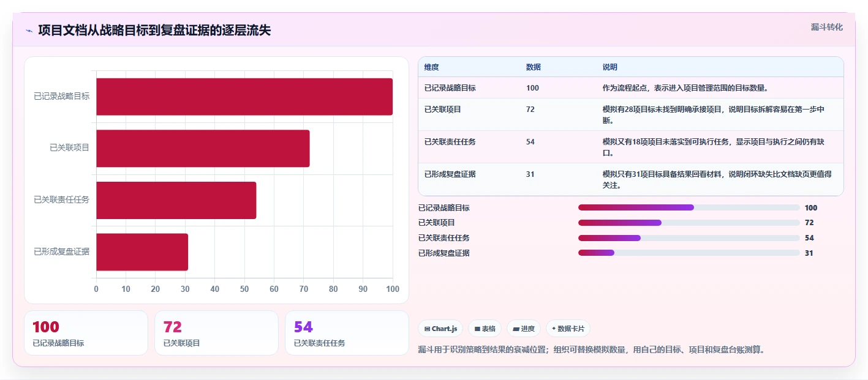Click the value 54 beside its progress bar
This screenshot has width=868, height=380.
pyautogui.click(x=809, y=238)
